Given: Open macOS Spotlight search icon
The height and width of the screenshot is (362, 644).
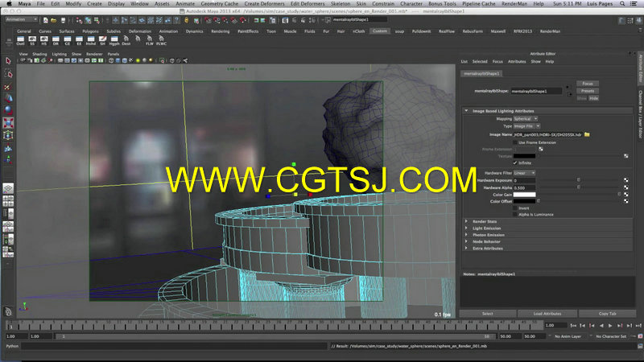Looking at the screenshot, I should tap(622, 4).
